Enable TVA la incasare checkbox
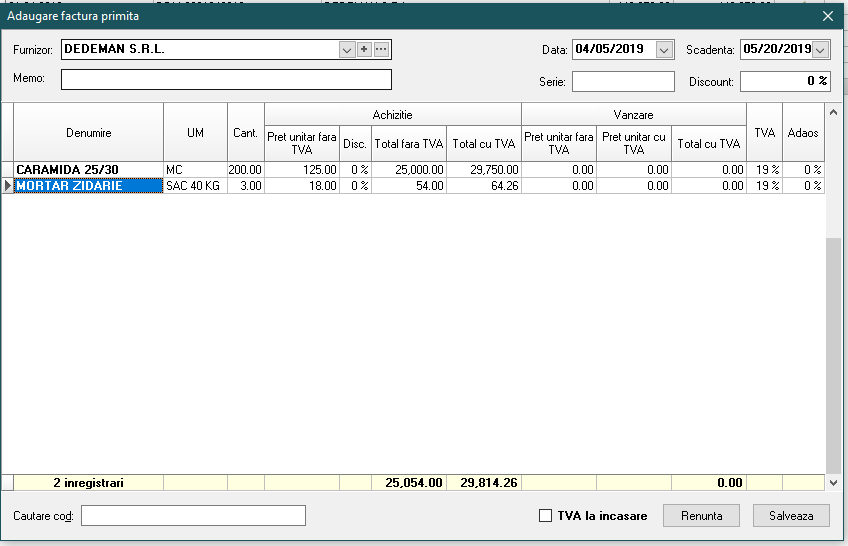The width and height of the screenshot is (848, 546). pos(545,516)
